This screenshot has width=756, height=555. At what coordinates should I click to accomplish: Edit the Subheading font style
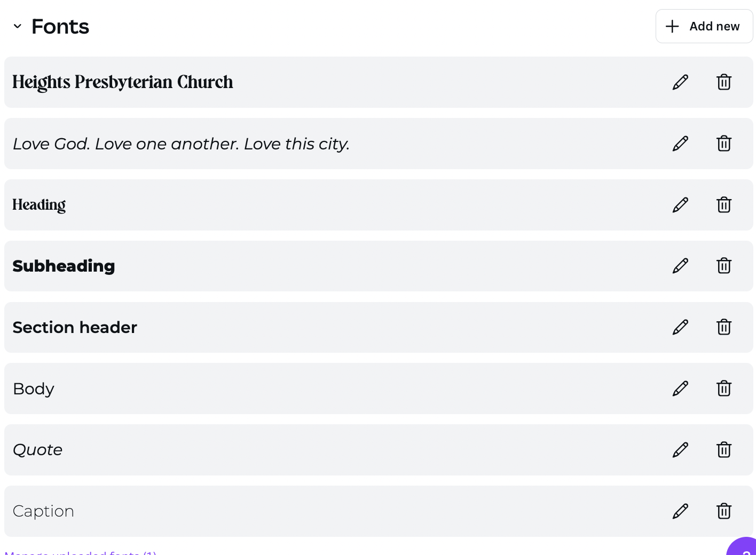pos(680,266)
